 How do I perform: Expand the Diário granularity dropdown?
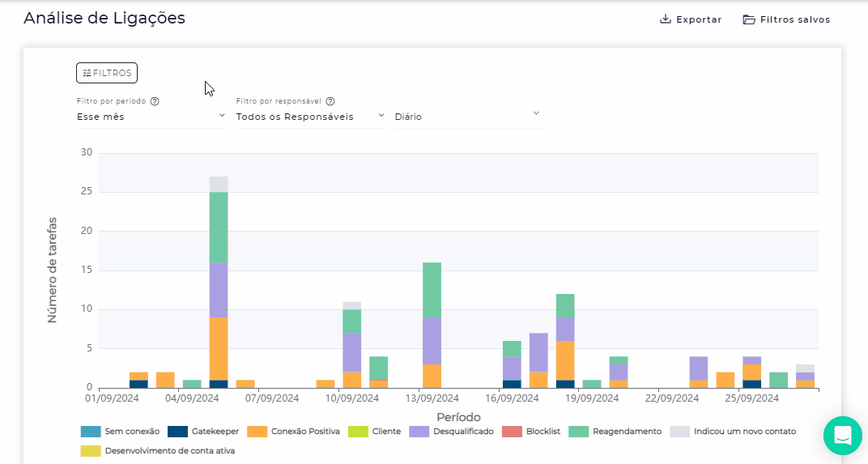click(x=468, y=117)
